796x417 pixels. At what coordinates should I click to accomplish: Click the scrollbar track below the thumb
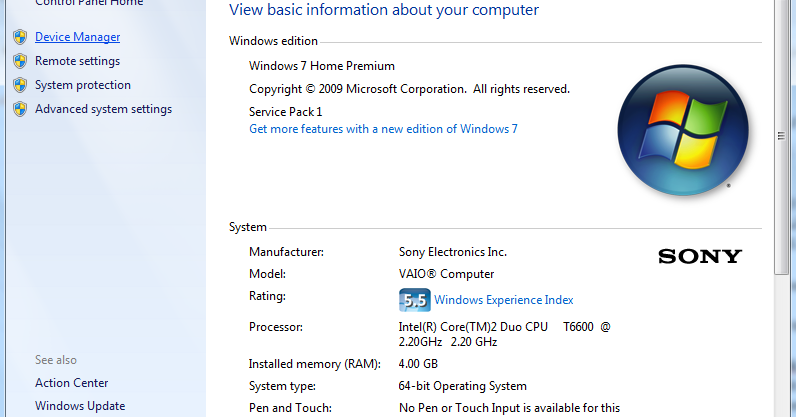pyautogui.click(x=781, y=345)
